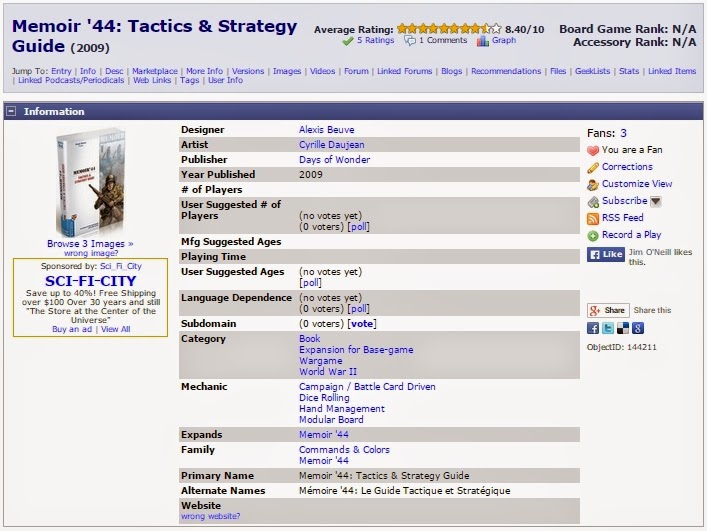Jump to Linked Podcasts/Periodicals section
Viewport: 707px width, 531px height.
coord(71,80)
